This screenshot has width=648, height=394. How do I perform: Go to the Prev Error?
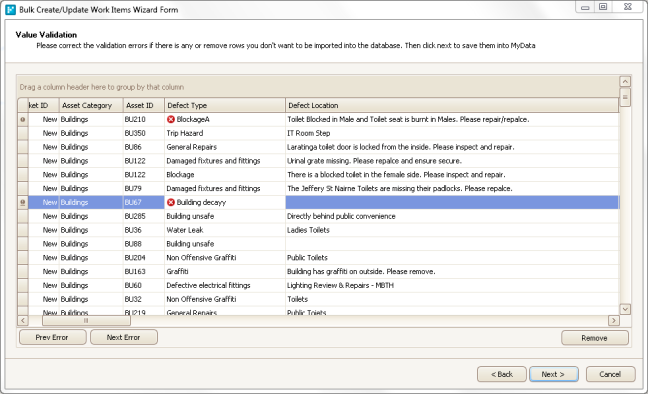pos(52,337)
